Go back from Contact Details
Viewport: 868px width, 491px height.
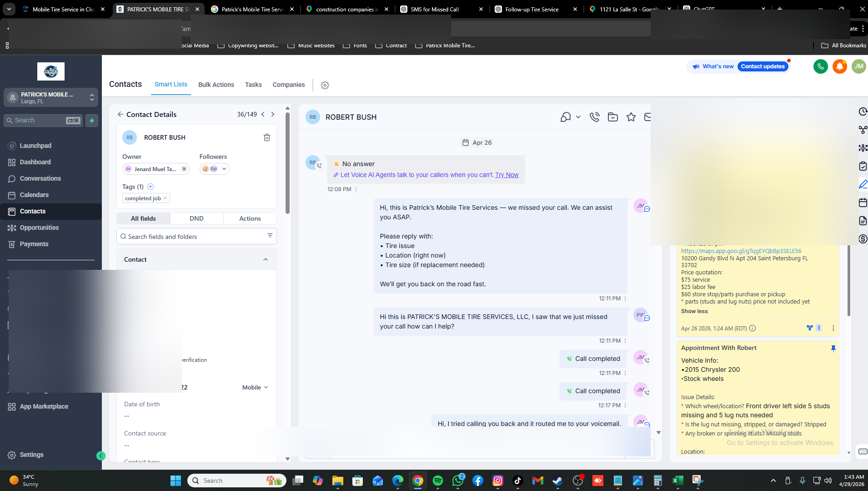click(x=120, y=115)
